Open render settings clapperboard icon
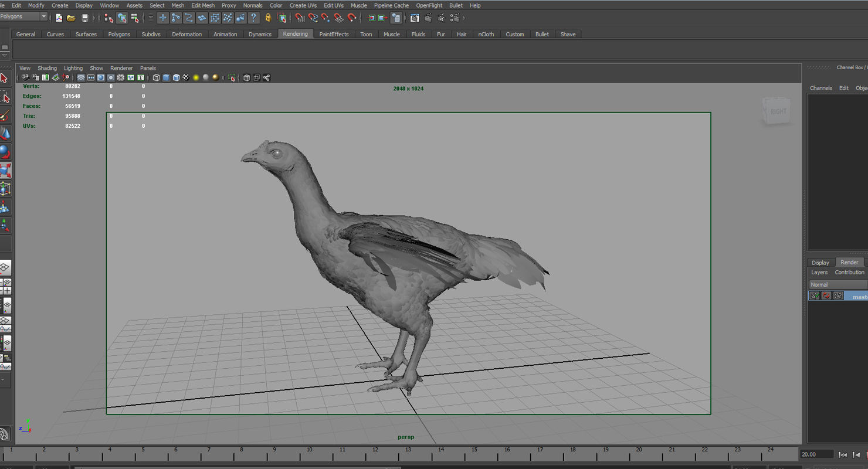Screen dimensions: 868x469 coord(455,18)
